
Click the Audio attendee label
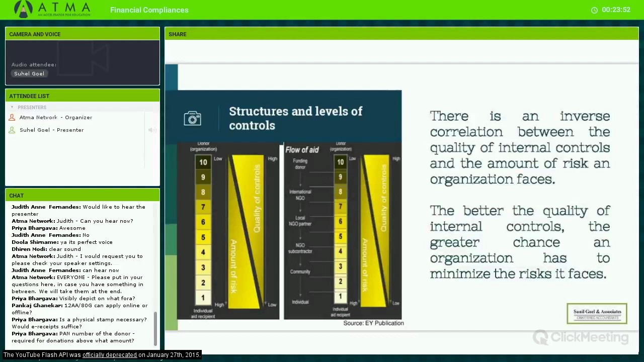[x=34, y=64]
